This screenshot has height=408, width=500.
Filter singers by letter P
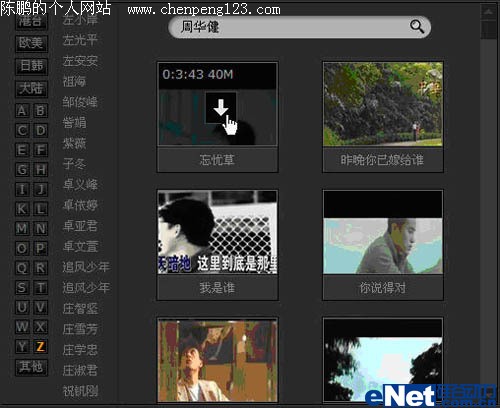point(41,248)
